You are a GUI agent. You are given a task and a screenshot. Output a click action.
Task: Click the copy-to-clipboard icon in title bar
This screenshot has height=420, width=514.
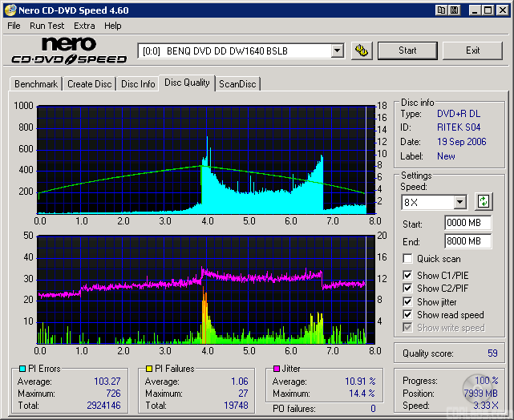tap(442, 10)
